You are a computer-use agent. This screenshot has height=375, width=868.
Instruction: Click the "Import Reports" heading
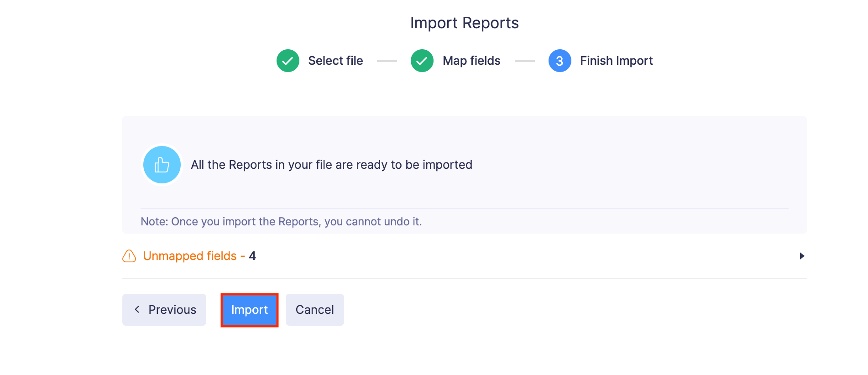pyautogui.click(x=464, y=22)
